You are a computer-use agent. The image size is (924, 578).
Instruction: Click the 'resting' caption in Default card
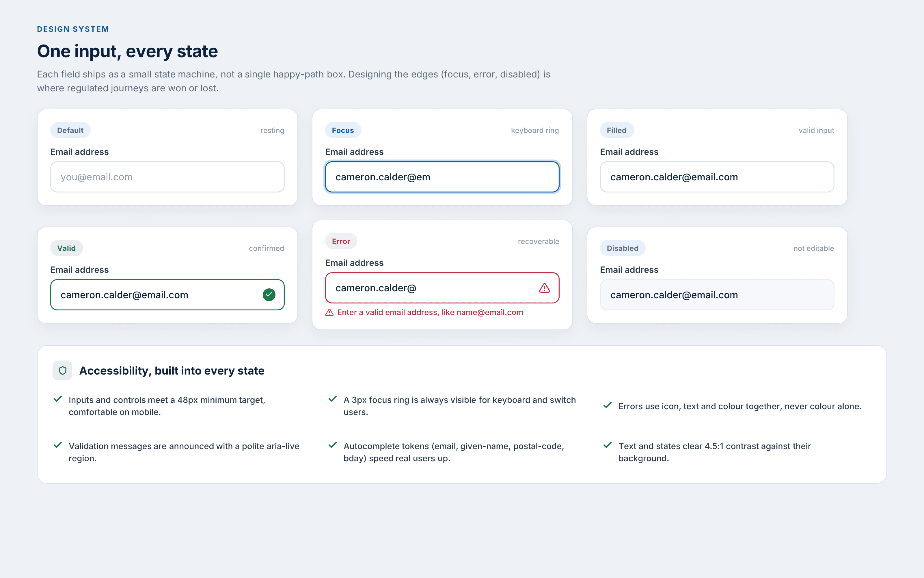[x=272, y=130]
